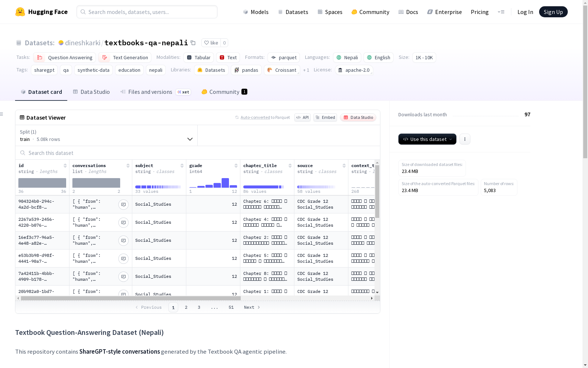Open chat viewer for row 2267a539 conversation
This screenshot has height=368, width=588.
(x=123, y=223)
